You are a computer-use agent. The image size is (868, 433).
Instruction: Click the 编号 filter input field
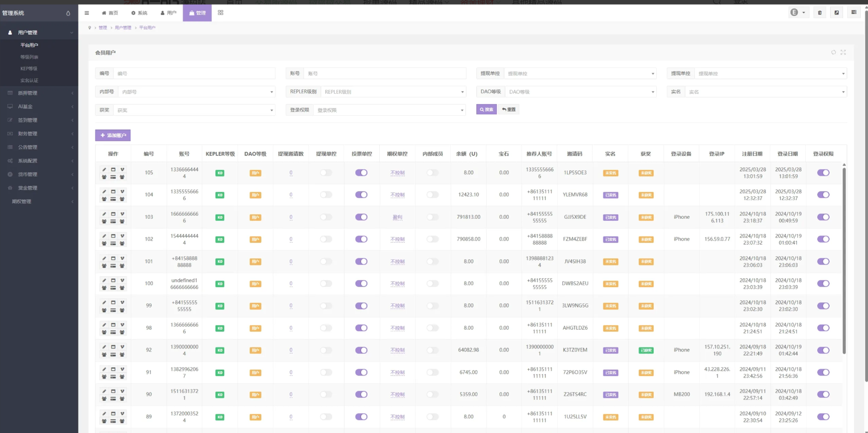pos(194,74)
